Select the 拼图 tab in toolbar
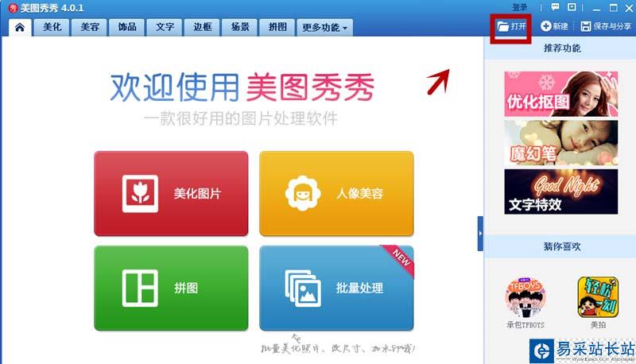The width and height of the screenshot is (636, 364). click(277, 27)
